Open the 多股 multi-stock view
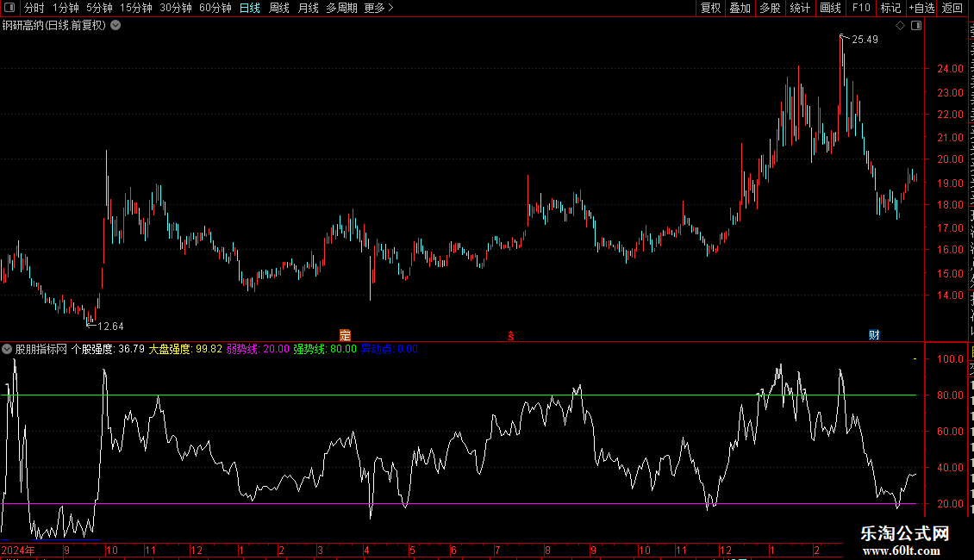Screen dimensions: 974x560 click(x=771, y=8)
